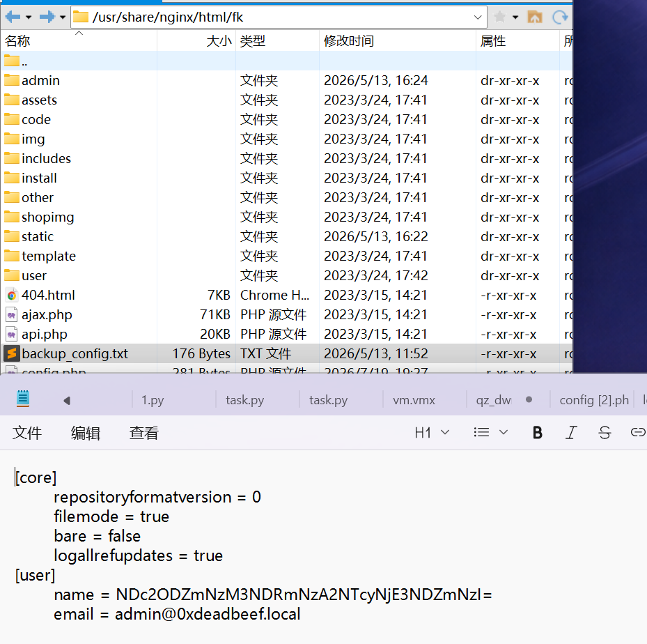Select the backup_config.txt file name
The image size is (647, 644).
75,354
